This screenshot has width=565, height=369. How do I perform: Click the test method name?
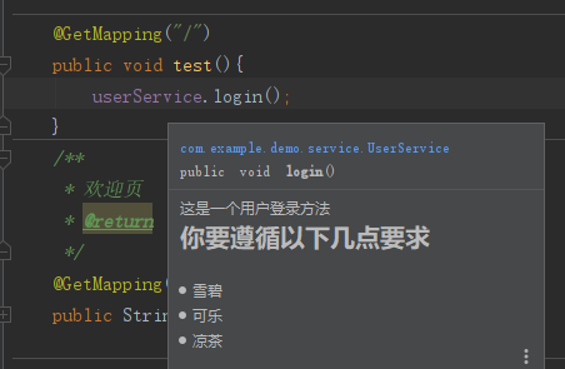192,66
